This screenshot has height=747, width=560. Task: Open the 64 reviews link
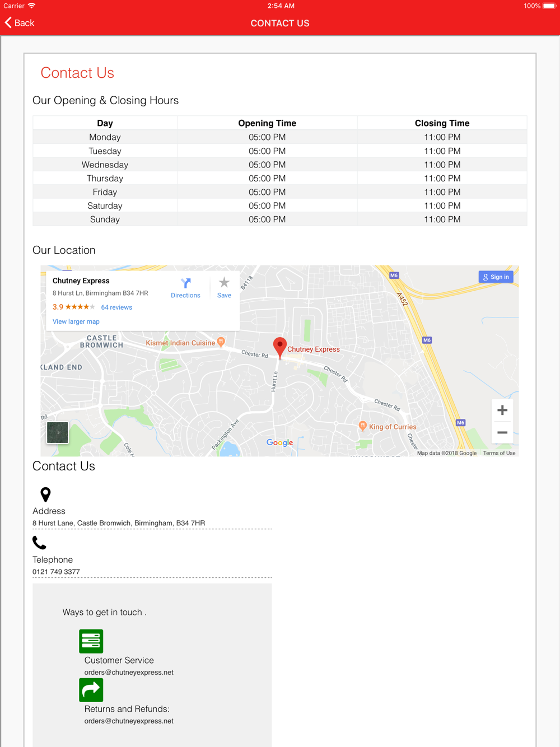pos(116,307)
